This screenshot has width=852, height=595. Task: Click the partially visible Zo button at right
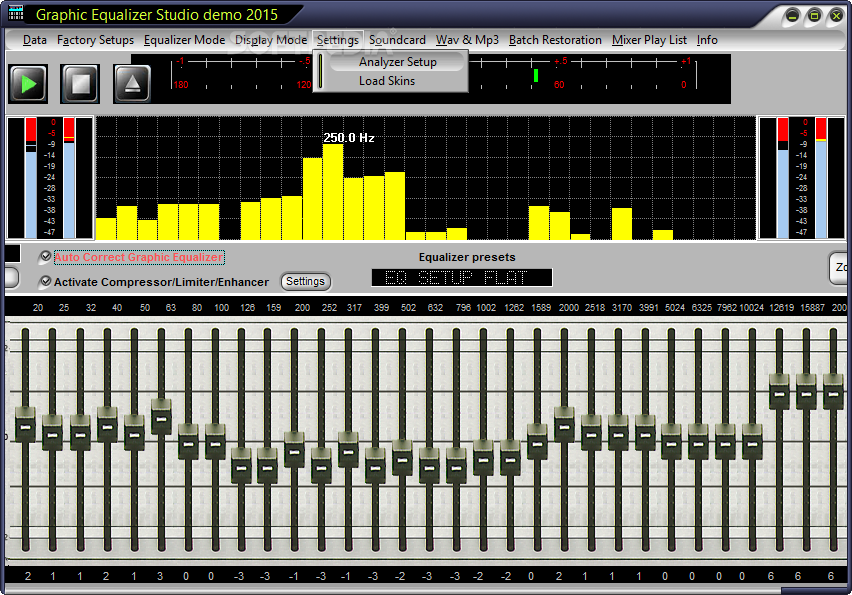840,267
